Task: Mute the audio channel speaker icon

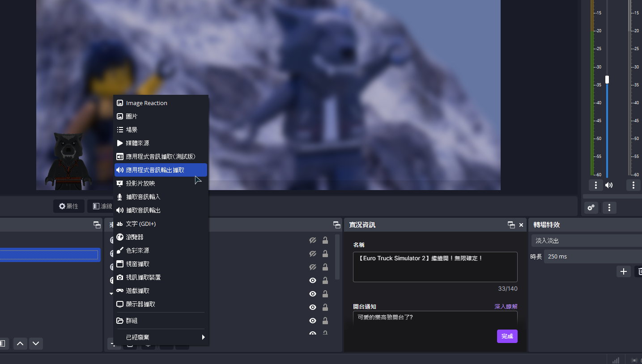Action: pos(609,185)
